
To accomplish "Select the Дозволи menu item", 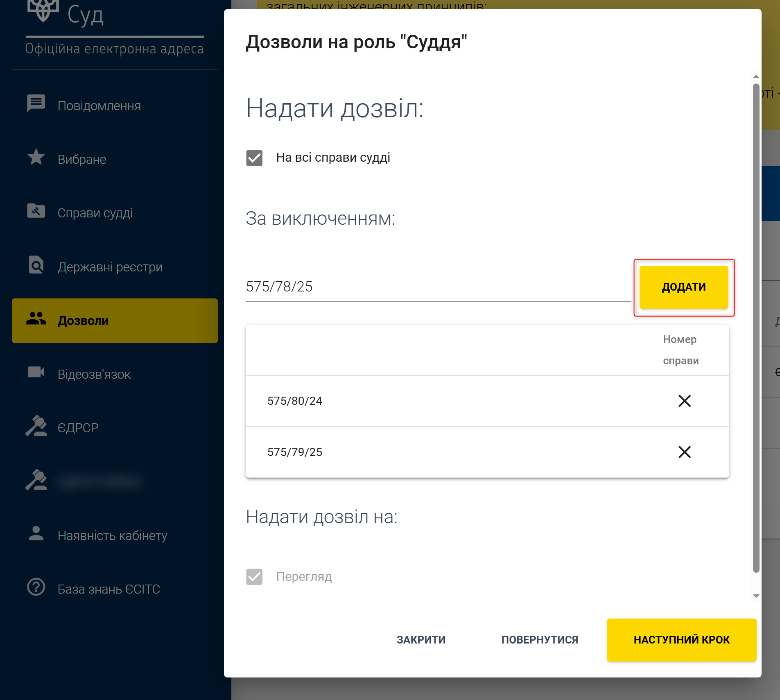I will [x=115, y=321].
